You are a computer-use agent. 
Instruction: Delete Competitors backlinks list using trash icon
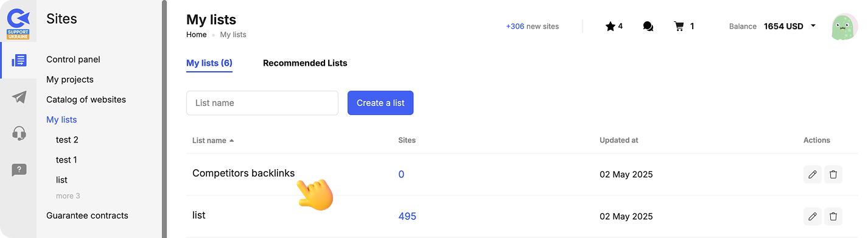click(x=833, y=175)
